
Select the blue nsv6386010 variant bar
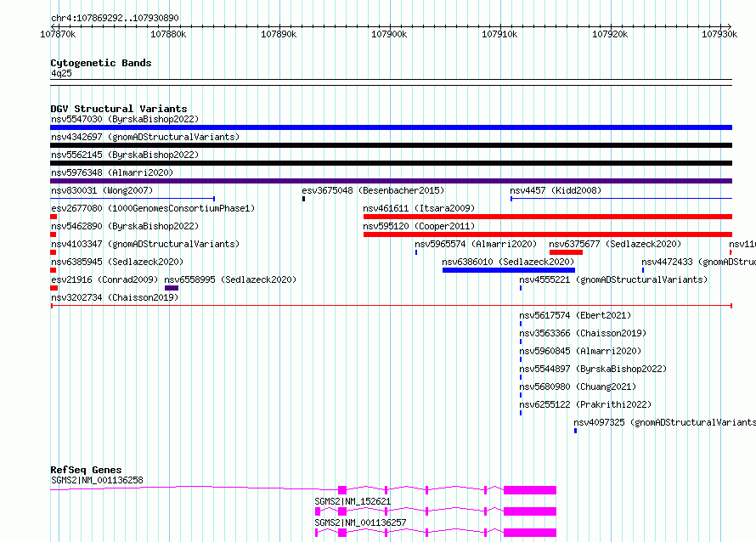click(x=509, y=270)
